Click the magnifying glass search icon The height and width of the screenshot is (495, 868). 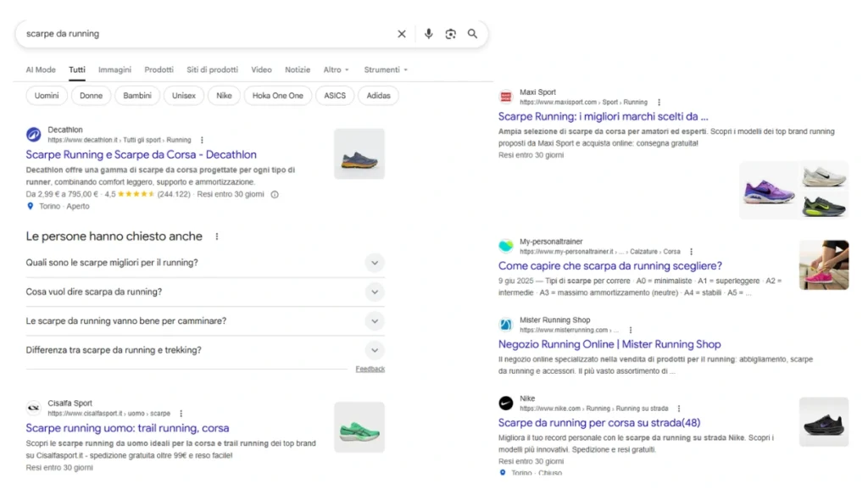472,34
